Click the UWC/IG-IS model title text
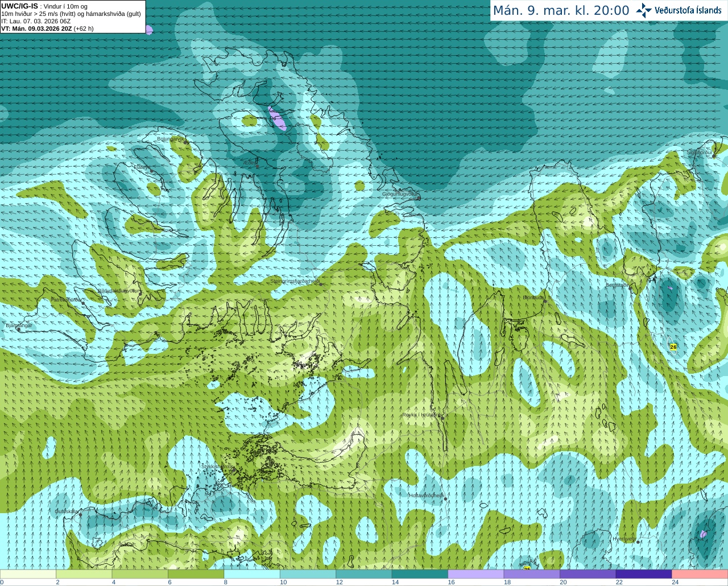728x586 pixels. pyautogui.click(x=19, y=6)
